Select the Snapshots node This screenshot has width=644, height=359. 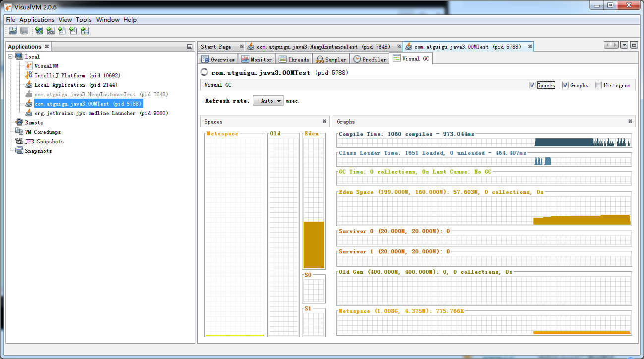point(38,151)
